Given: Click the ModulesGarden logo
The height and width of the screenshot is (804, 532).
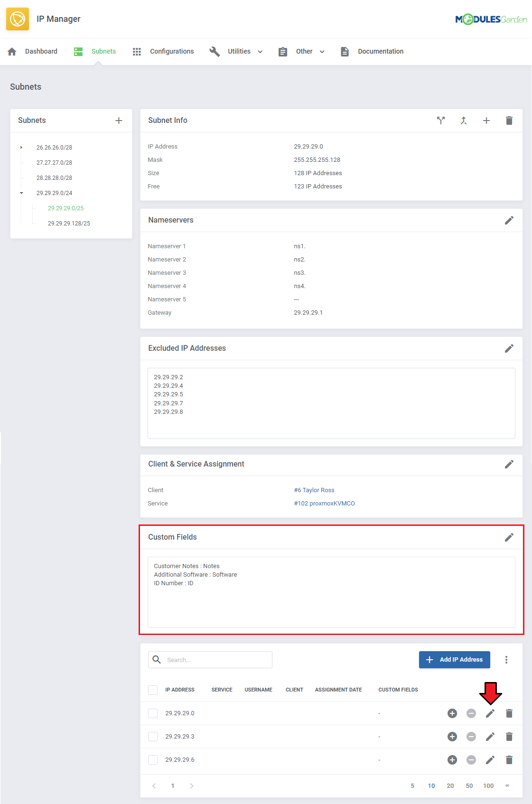Looking at the screenshot, I should coord(491,19).
